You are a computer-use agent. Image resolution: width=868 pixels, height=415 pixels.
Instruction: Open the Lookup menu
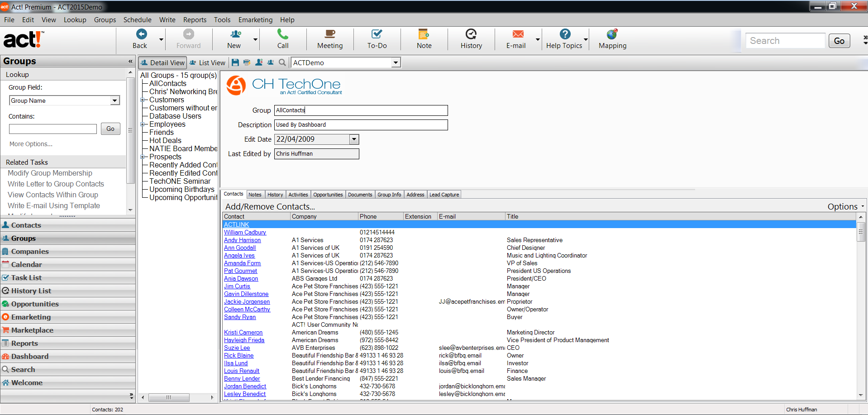[75, 20]
